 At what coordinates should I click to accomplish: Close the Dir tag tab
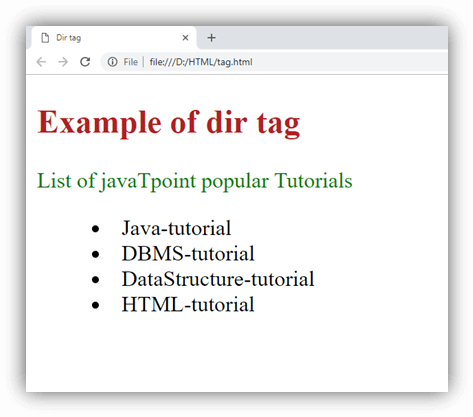tap(185, 38)
